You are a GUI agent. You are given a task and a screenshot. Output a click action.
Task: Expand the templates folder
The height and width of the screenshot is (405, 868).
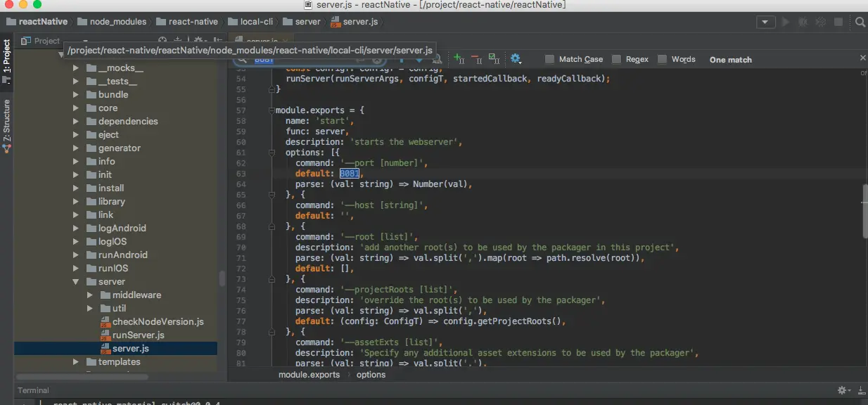[76, 362]
